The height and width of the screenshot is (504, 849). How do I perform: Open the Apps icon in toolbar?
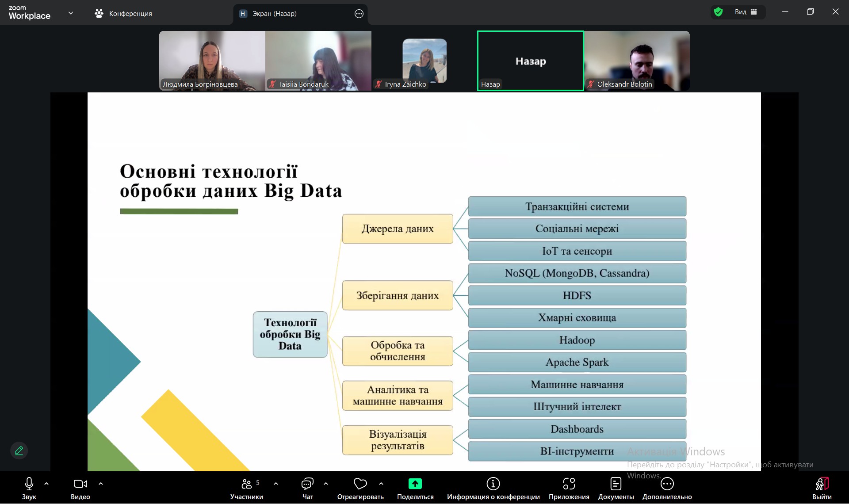point(569,484)
